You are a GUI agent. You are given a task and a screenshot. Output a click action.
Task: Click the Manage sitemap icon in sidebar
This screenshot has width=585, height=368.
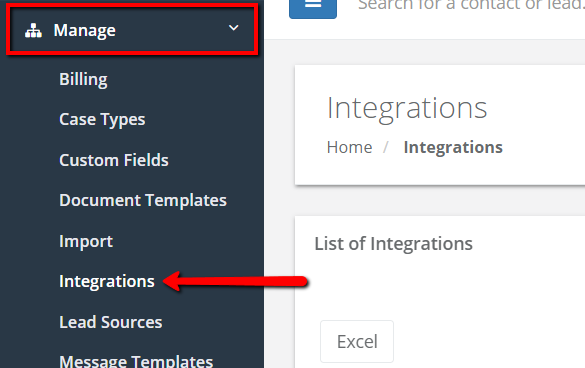pyautogui.click(x=33, y=31)
